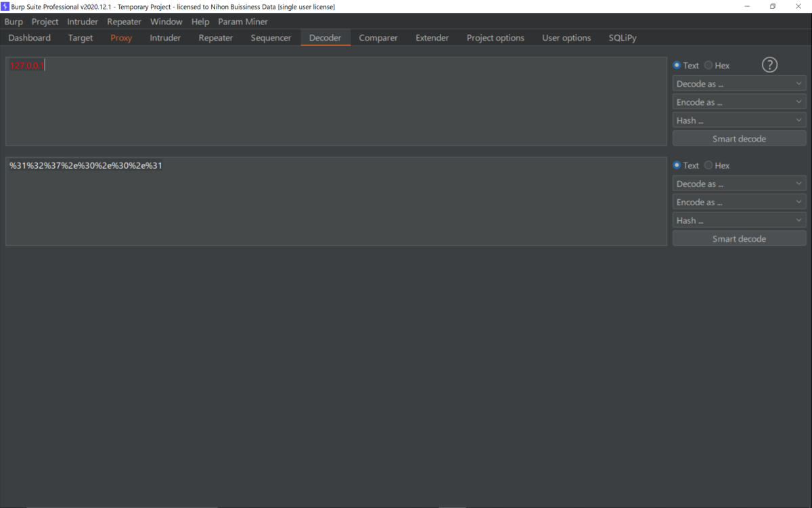The width and height of the screenshot is (812, 508).
Task: Switch to the SQLiPy tab
Action: (x=623, y=38)
